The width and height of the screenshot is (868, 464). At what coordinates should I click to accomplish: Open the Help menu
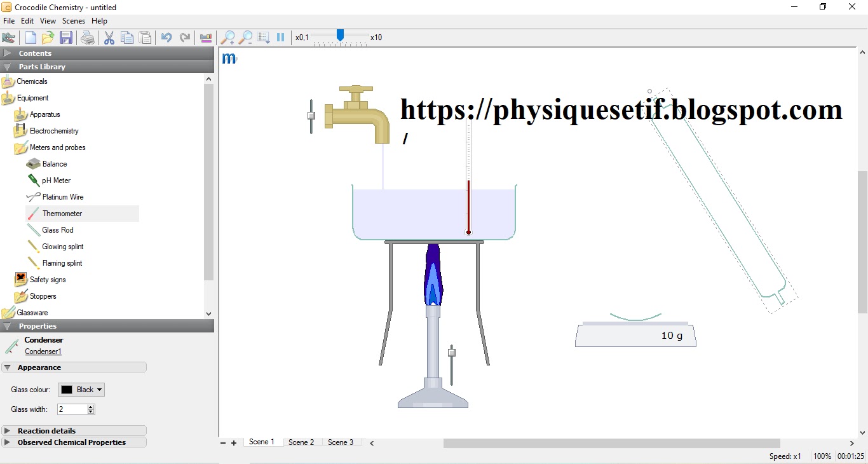click(99, 21)
